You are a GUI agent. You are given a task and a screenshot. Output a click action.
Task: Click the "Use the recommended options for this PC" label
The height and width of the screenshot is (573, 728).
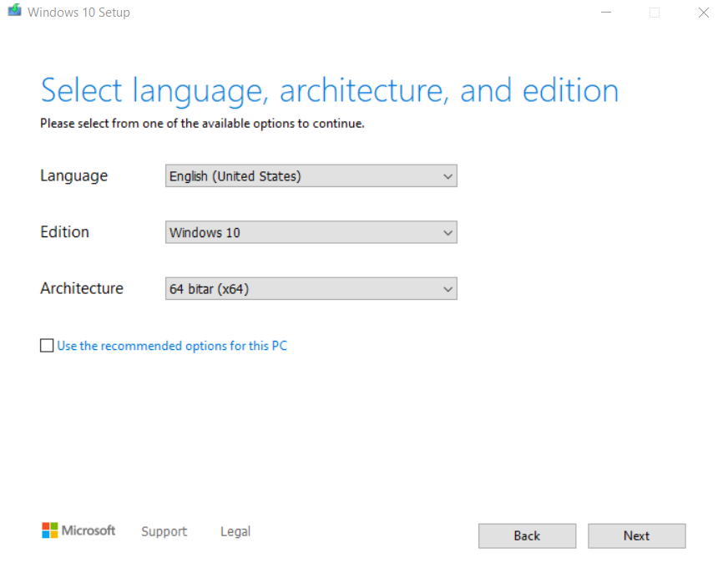coord(171,346)
